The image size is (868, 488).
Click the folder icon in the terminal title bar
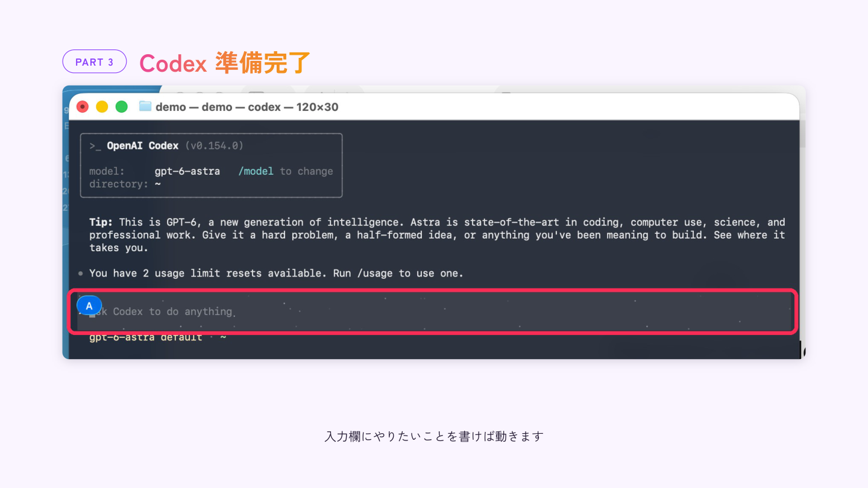(x=145, y=107)
